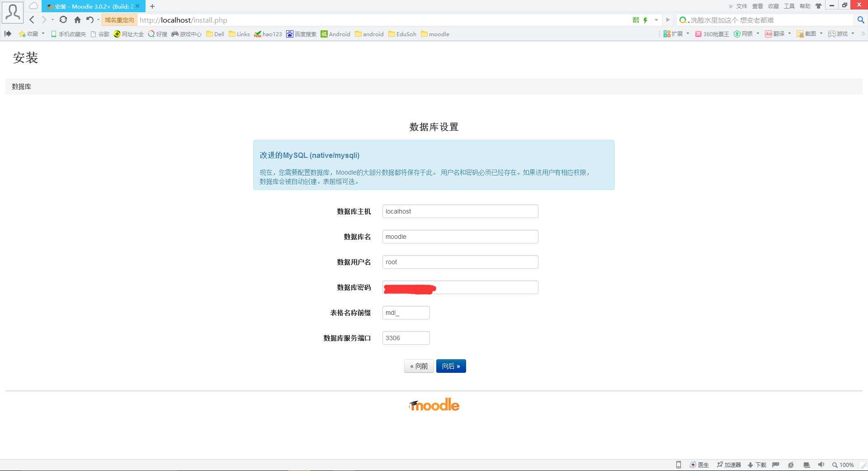Select the 安装 - Moodle 3.0.2+ browser tab
This screenshot has width=868, height=471.
(x=94, y=6)
